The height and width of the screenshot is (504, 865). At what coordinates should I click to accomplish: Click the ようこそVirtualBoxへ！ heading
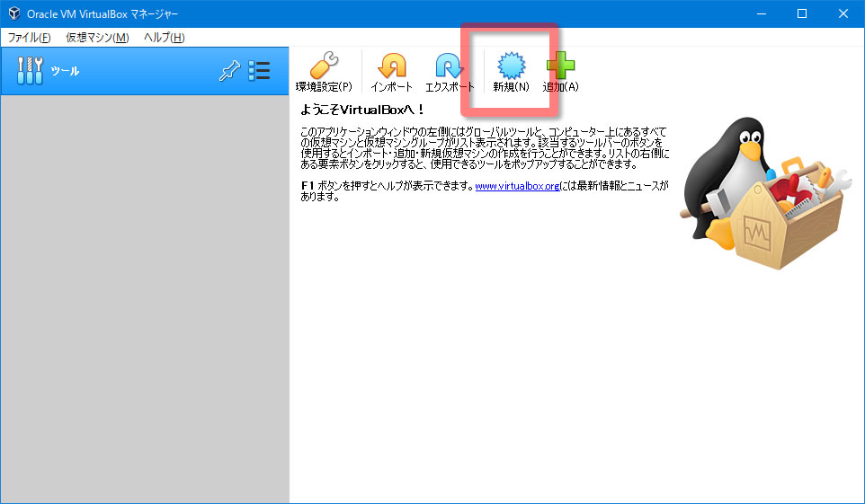click(362, 110)
